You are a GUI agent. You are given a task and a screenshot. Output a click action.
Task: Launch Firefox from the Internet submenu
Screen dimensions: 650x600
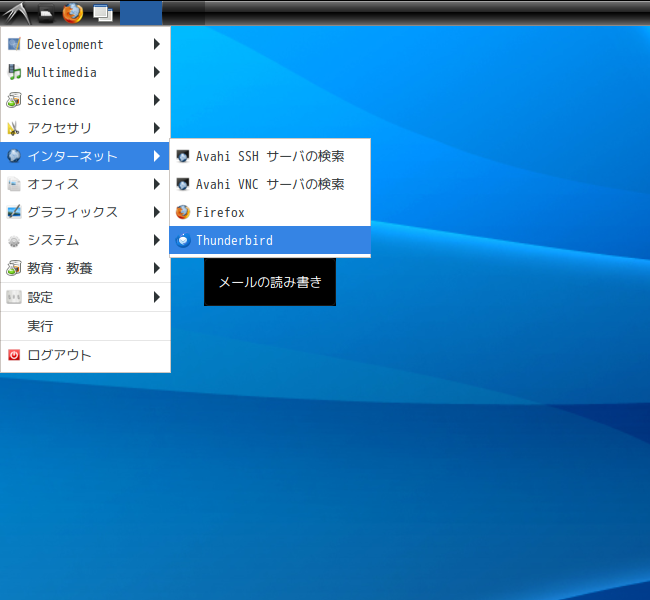click(x=270, y=212)
